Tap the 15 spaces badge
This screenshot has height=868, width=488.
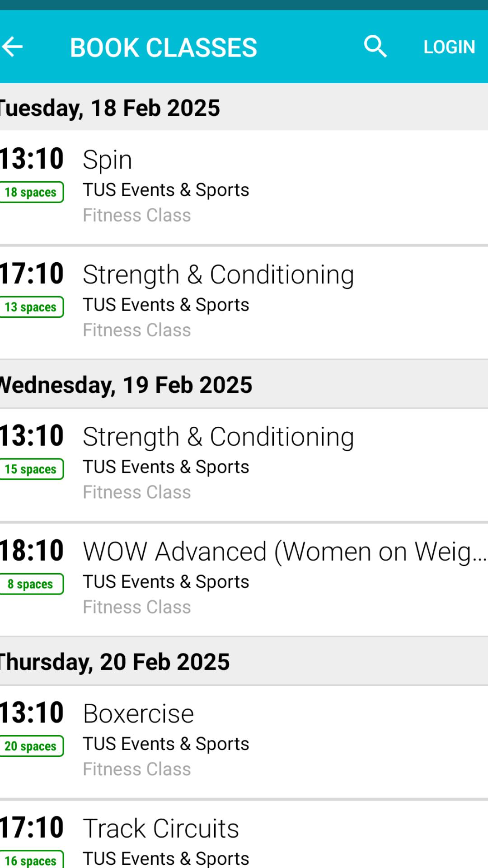tap(31, 469)
